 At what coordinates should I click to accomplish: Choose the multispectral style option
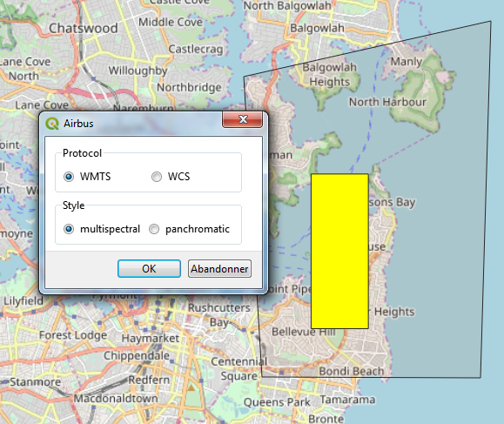69,229
